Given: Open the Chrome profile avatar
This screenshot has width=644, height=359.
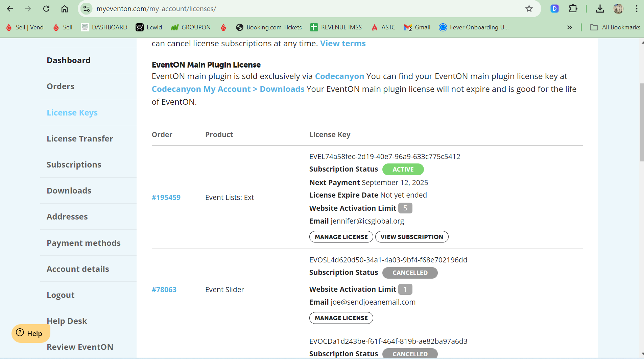Looking at the screenshot, I should (x=618, y=9).
